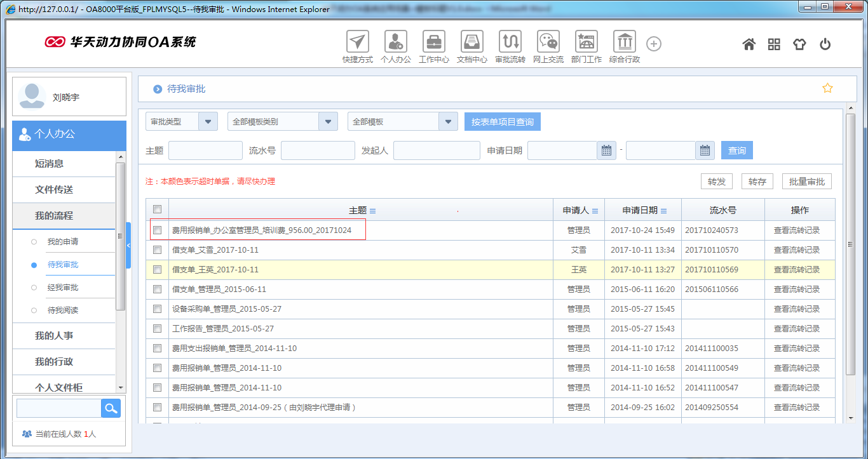Open 网上交流 from the toolbar
Viewport: 868px width, 459px height.
pos(548,43)
